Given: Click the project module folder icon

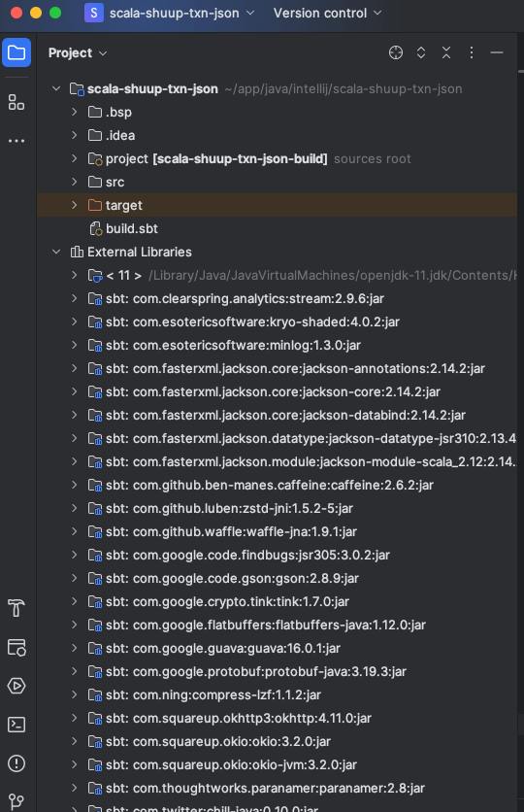Looking at the screenshot, I should [x=95, y=159].
